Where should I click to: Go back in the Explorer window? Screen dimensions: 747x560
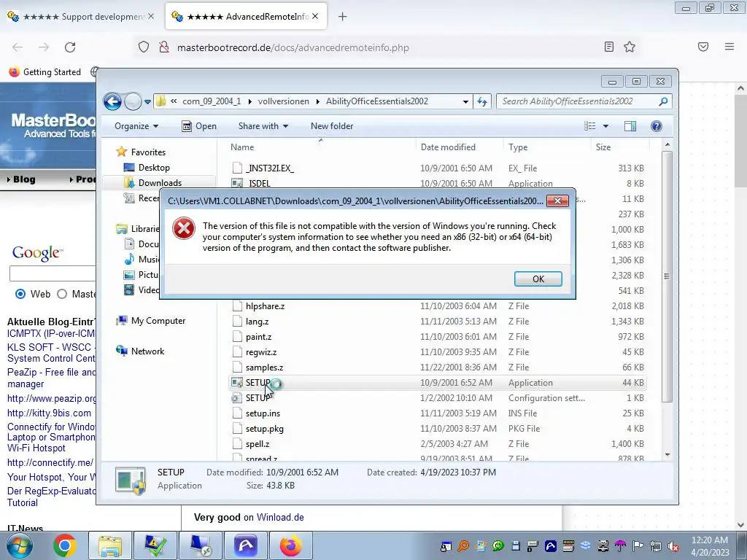click(112, 101)
